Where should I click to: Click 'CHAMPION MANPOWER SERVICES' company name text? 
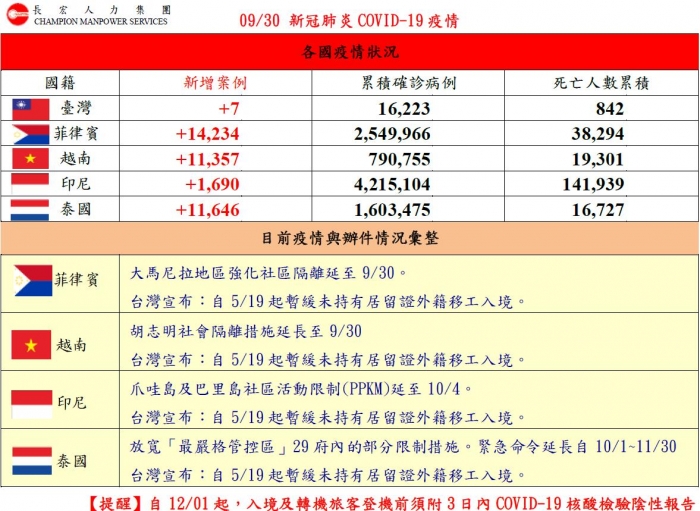pyautogui.click(x=101, y=21)
